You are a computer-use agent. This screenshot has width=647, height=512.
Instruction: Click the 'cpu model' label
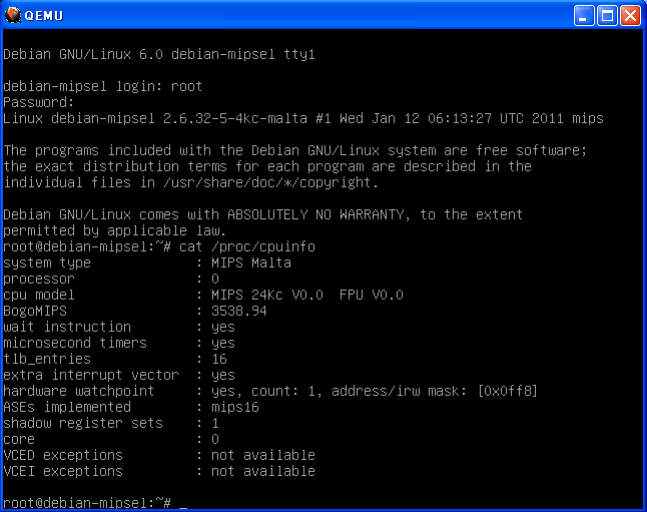(39, 295)
